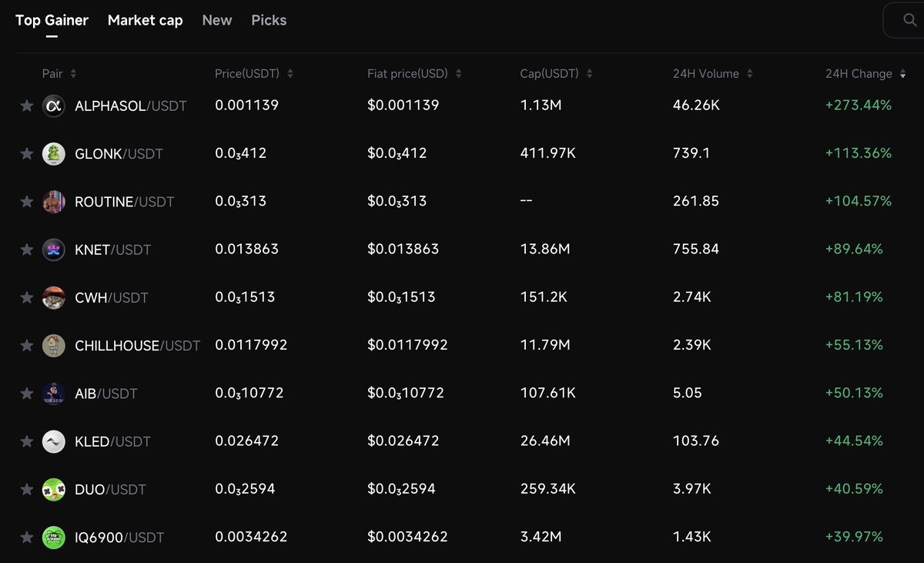Open the Picks tab
This screenshot has height=563, width=924.
coord(269,21)
